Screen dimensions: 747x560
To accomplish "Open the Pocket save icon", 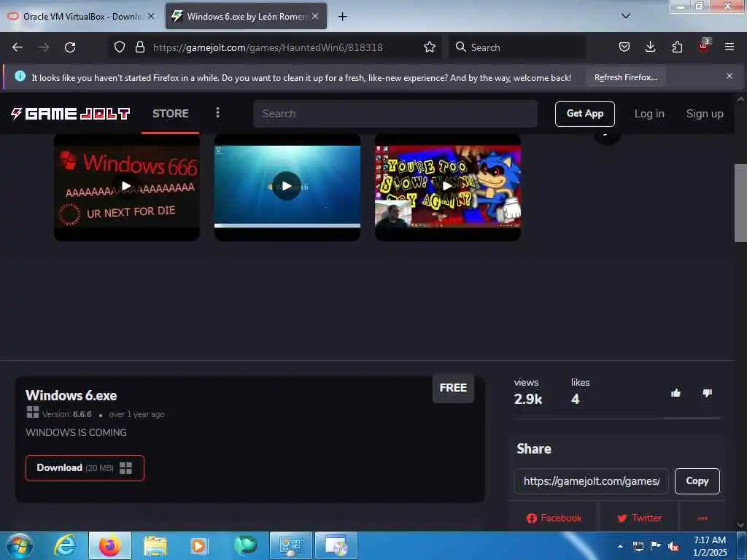I will point(624,47).
